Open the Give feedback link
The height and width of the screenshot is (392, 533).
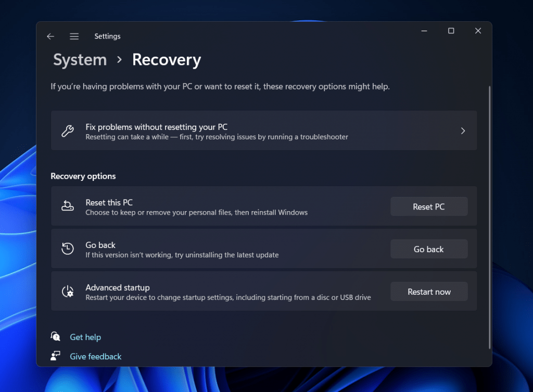tap(96, 357)
